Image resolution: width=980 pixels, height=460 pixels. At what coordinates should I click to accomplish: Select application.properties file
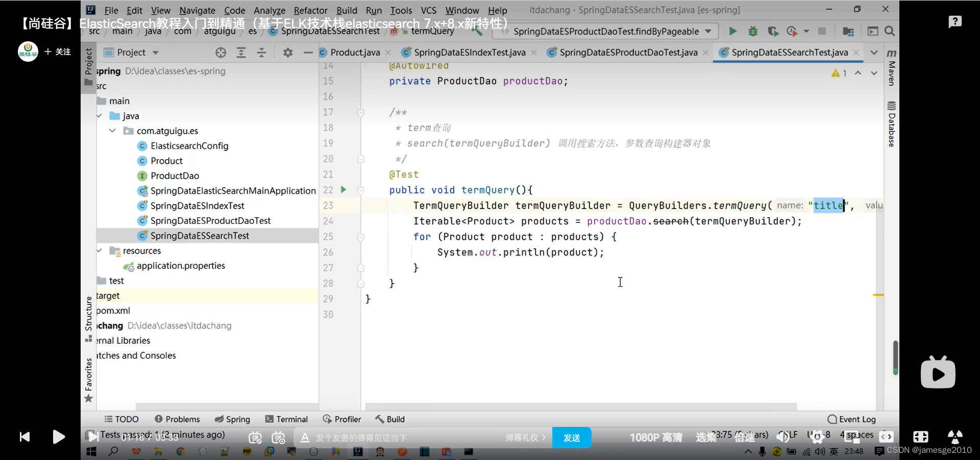click(x=181, y=266)
